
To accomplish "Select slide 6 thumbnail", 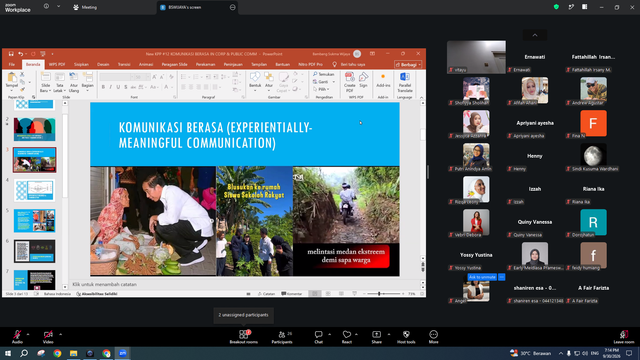I will point(35,251).
